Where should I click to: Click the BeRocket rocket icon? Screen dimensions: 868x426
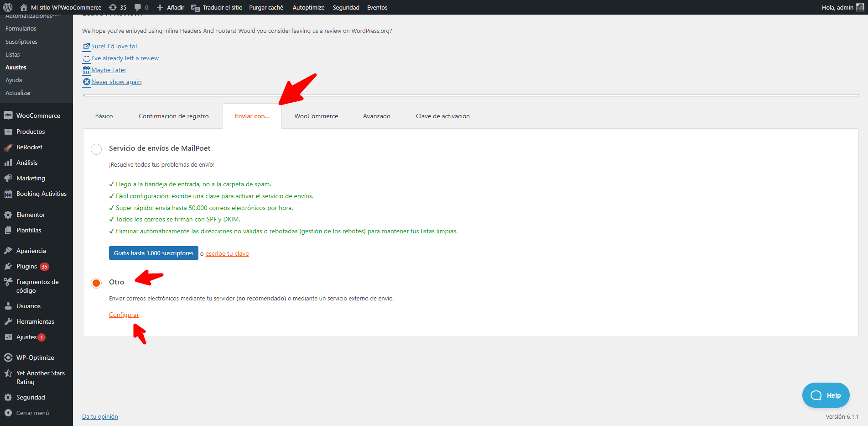coord(8,147)
